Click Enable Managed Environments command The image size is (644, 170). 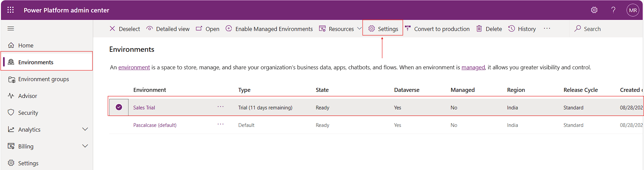(269, 29)
